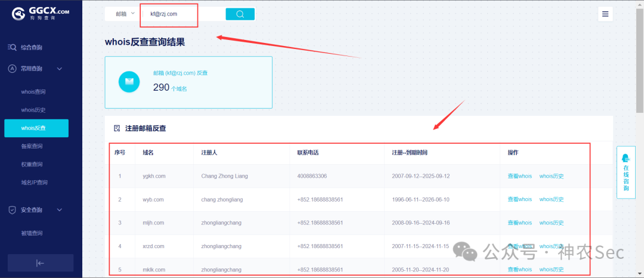Click the 安全查询 shield icon
The image size is (644, 278).
coord(13,210)
